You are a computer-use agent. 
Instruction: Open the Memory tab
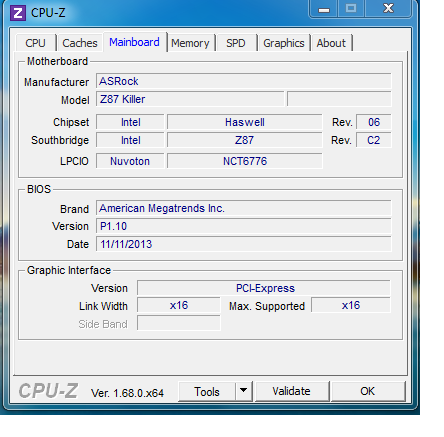pyautogui.click(x=190, y=43)
